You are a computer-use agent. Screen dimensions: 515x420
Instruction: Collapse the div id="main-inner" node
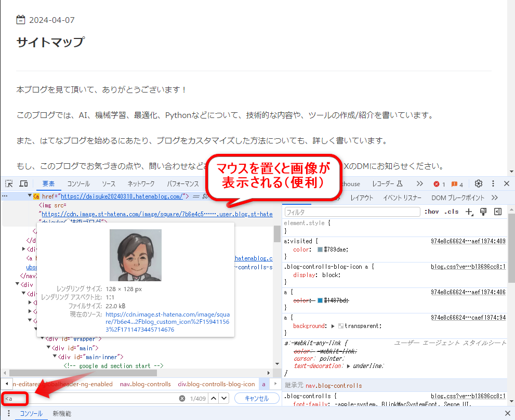pos(55,356)
